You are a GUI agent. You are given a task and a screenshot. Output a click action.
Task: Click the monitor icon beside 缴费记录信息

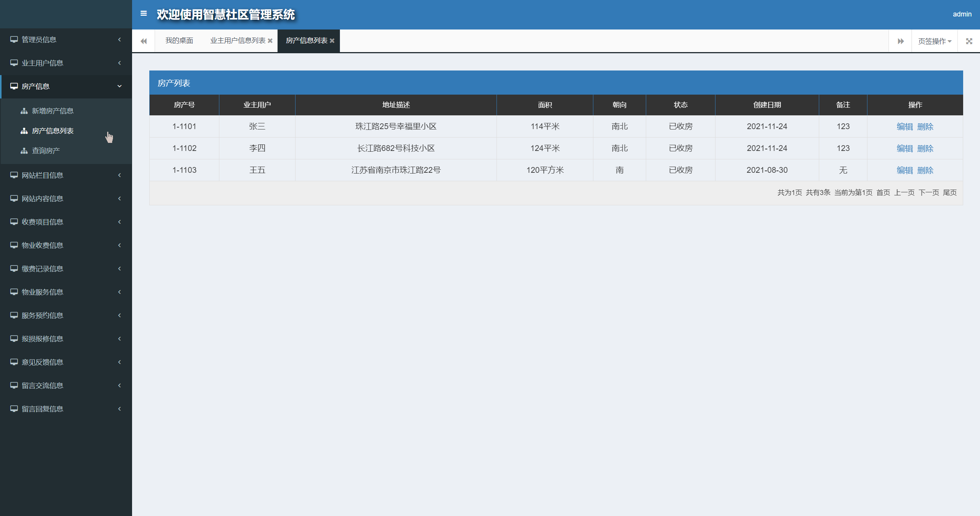click(x=14, y=269)
